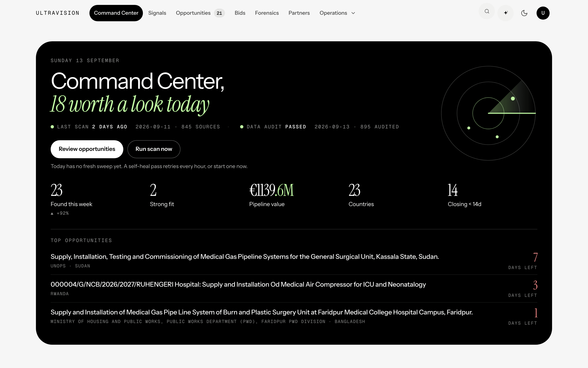This screenshot has width=588, height=368.
Task: Open the search icon in the header
Action: click(x=487, y=11)
